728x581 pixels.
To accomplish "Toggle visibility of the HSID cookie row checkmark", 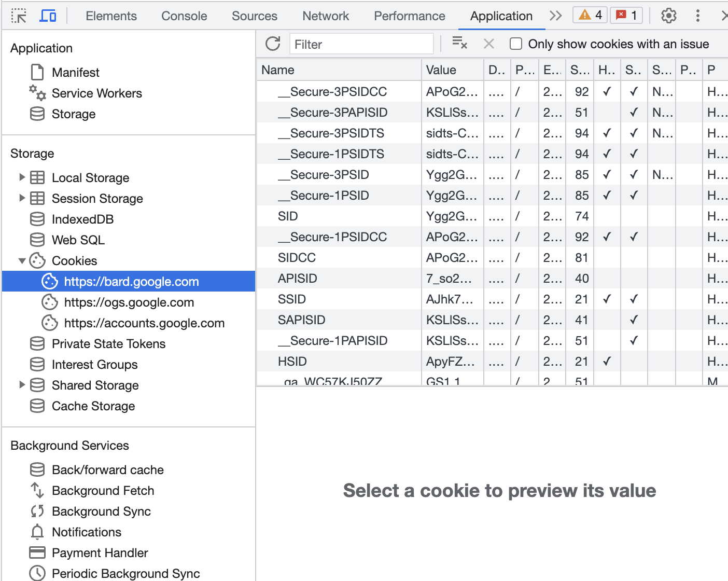I will coord(607,361).
